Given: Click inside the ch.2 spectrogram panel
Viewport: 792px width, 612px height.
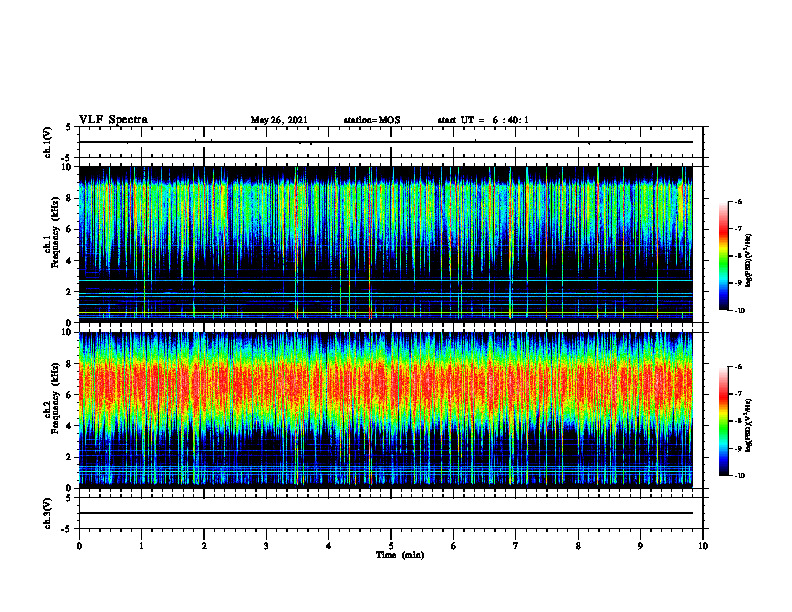Looking at the screenshot, I should pyautogui.click(x=386, y=410).
